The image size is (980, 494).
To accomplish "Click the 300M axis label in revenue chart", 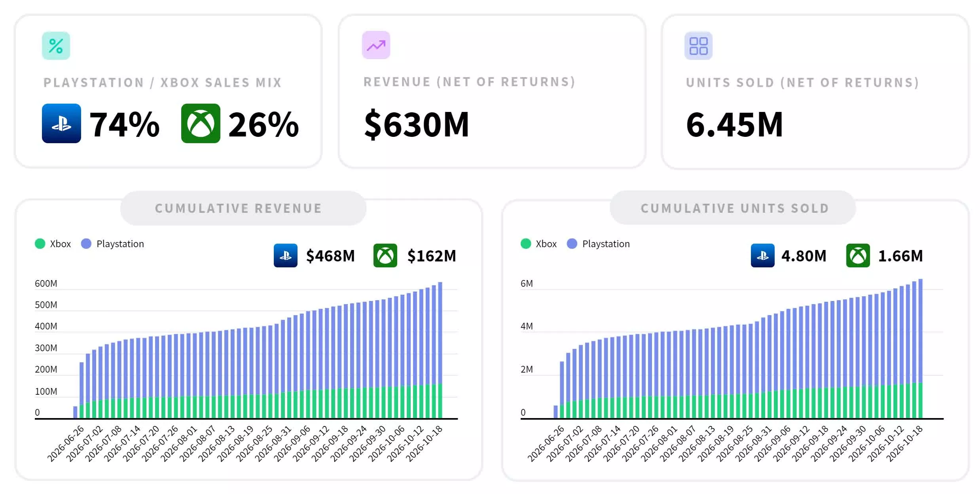I will click(x=46, y=348).
